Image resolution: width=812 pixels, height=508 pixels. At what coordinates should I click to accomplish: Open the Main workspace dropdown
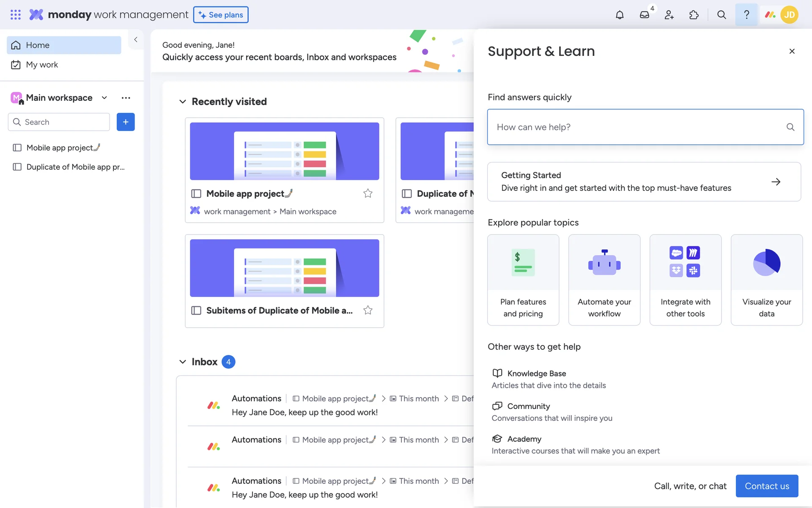(104, 98)
